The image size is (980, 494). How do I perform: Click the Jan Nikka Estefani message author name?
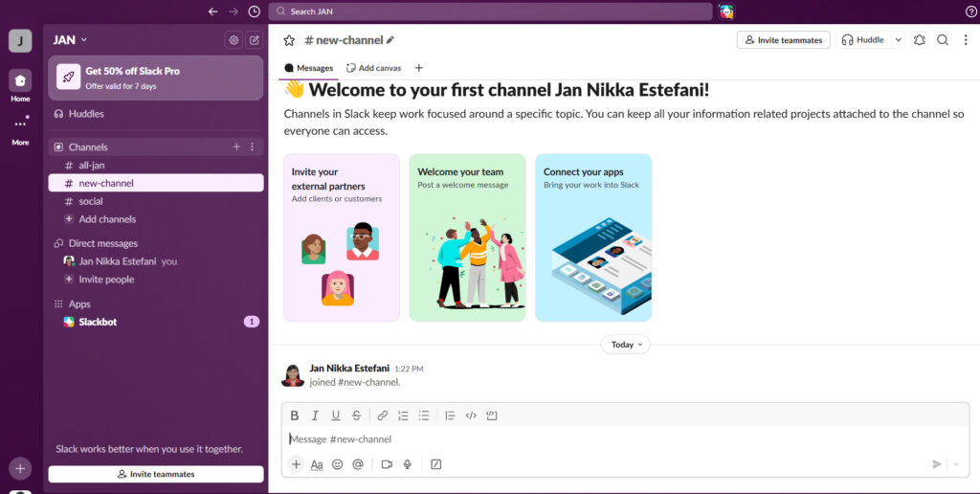349,369
